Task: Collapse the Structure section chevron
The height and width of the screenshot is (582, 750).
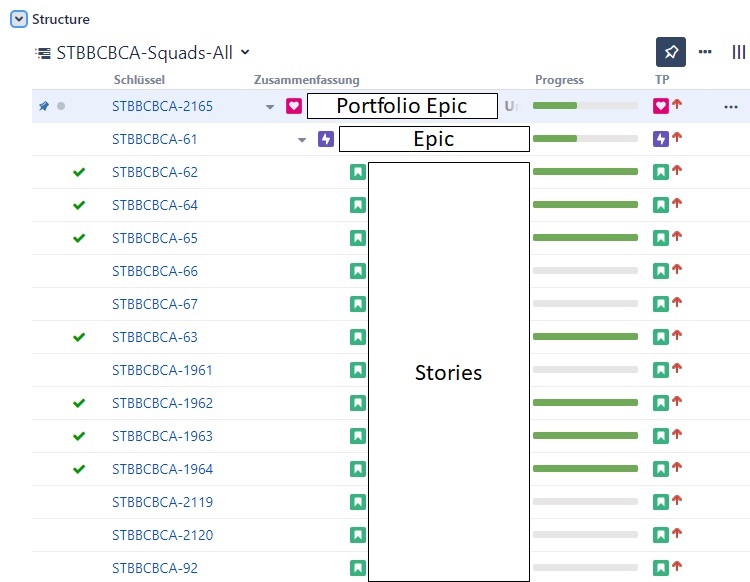Action: pyautogui.click(x=19, y=19)
